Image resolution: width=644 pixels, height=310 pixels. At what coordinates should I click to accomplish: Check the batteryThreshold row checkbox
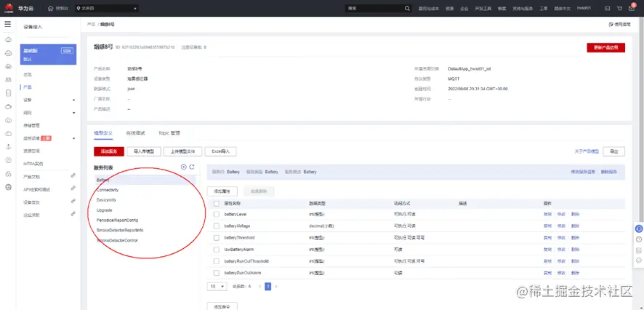coord(217,238)
